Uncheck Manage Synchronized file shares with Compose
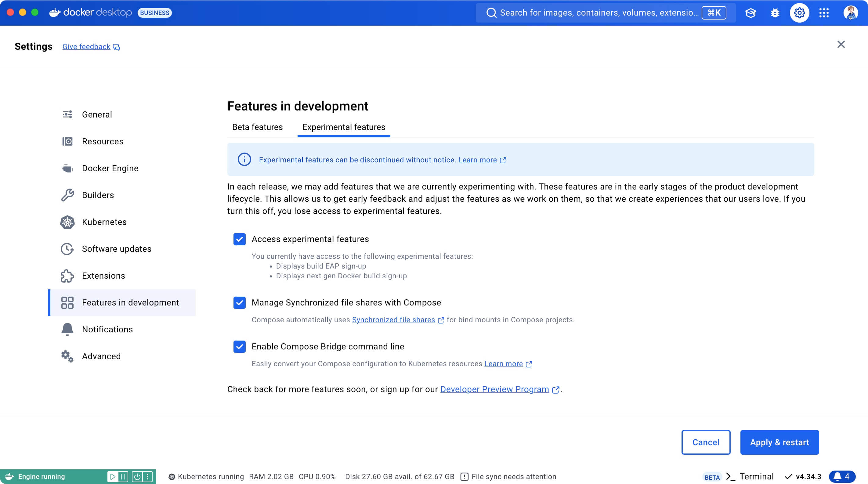This screenshot has width=868, height=484. coord(240,303)
